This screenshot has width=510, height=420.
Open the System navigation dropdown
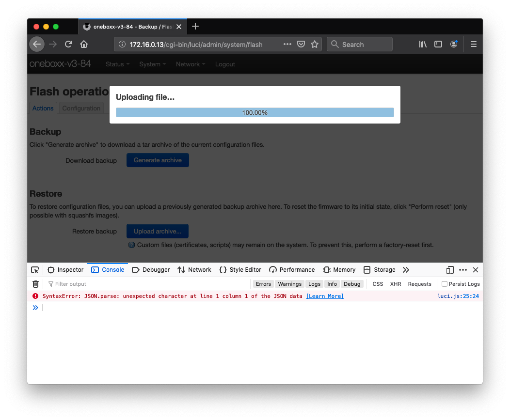click(x=152, y=64)
